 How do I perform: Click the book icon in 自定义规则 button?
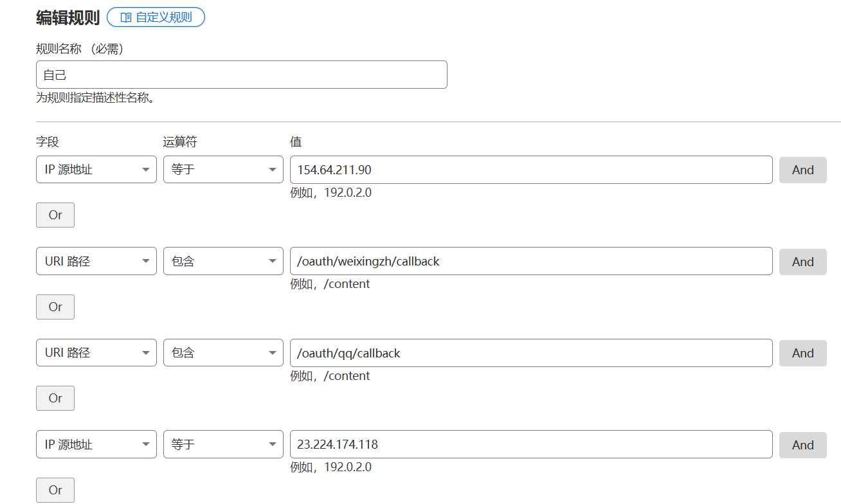[126, 17]
